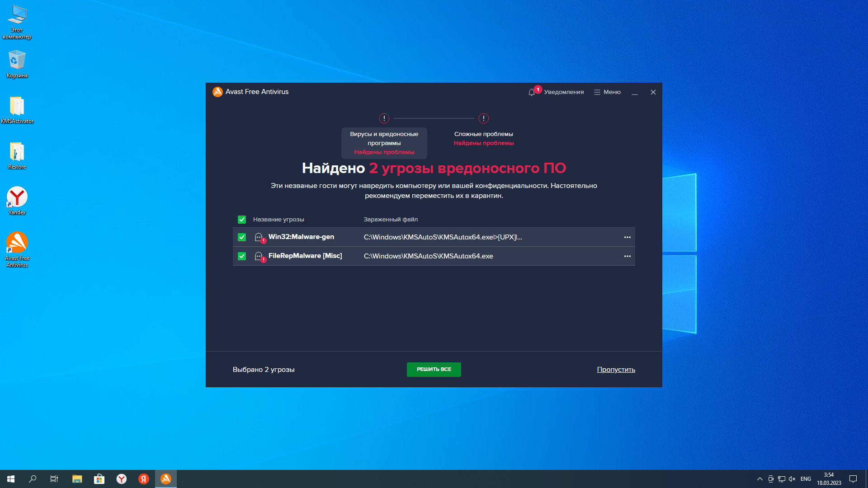868x488 pixels.
Task: Click the FileRepMalware [Misc] threat name
Action: click(x=305, y=256)
